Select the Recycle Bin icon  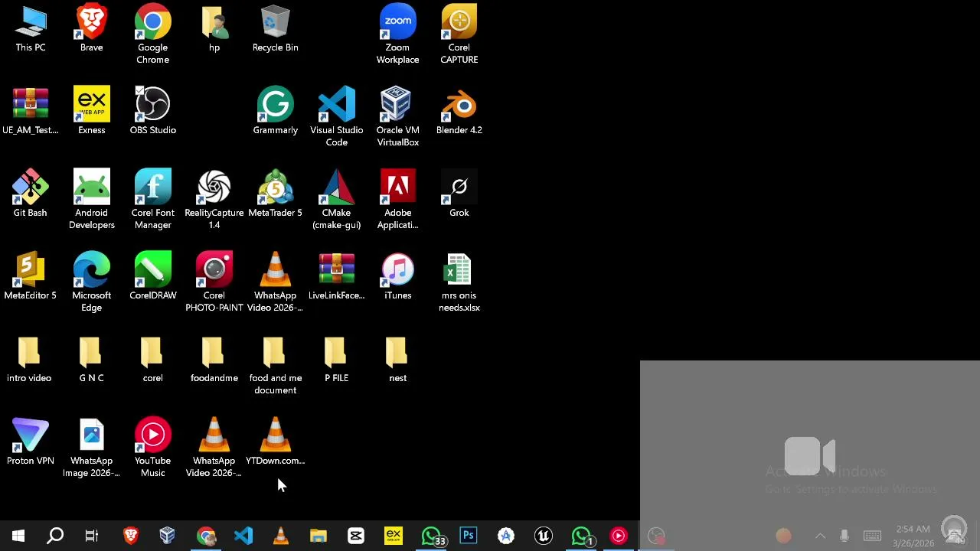[276, 29]
